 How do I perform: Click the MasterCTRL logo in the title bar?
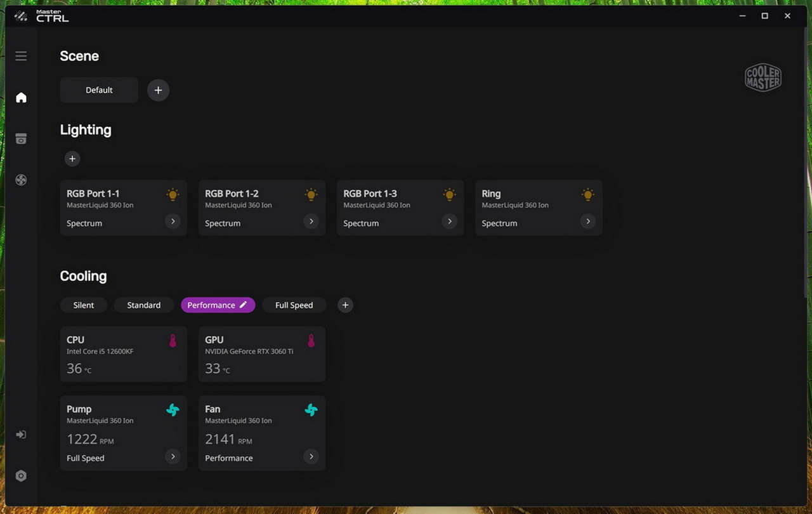pyautogui.click(x=42, y=16)
